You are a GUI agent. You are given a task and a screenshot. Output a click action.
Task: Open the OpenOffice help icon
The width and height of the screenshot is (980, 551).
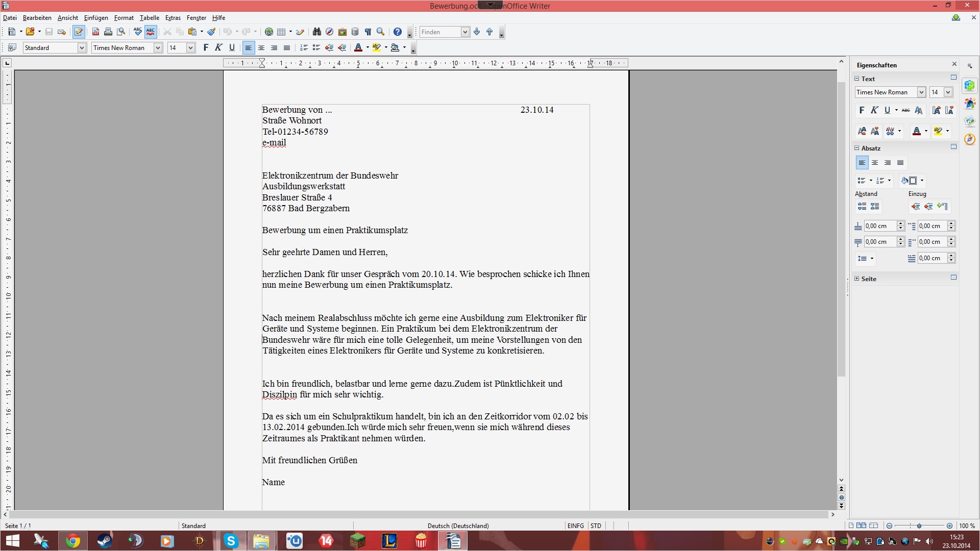click(x=398, y=32)
